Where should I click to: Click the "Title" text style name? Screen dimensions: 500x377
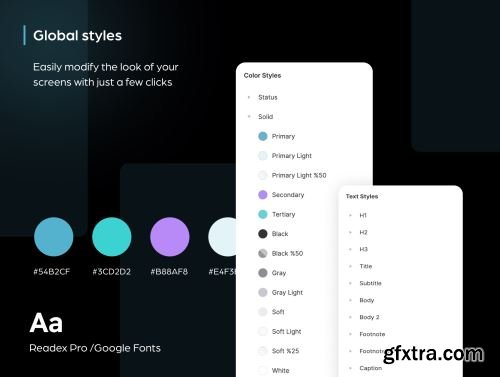point(366,266)
